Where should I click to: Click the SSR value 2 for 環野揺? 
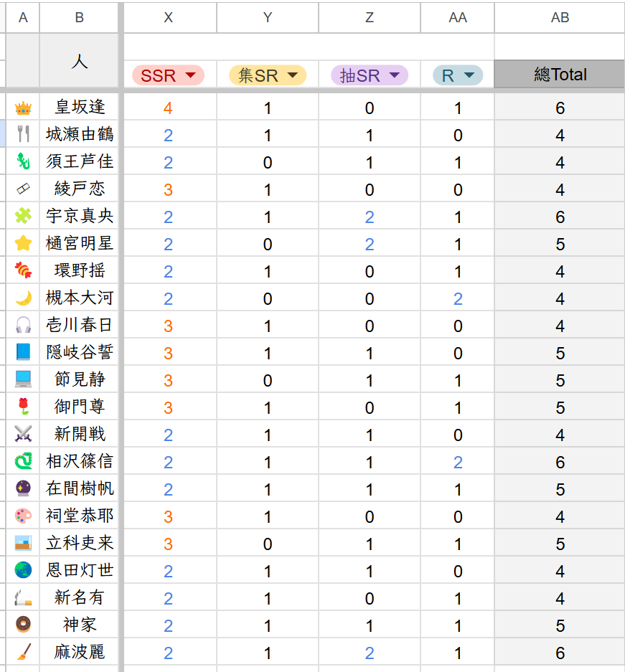point(168,271)
